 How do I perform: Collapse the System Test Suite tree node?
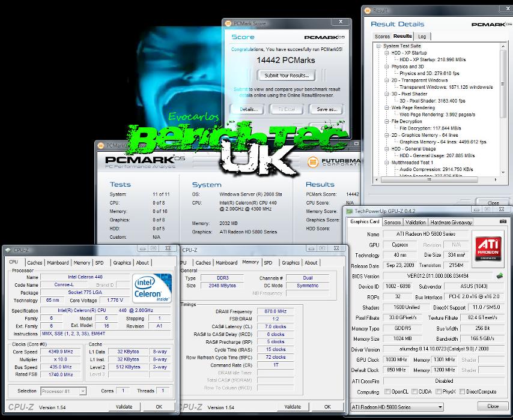pos(379,46)
